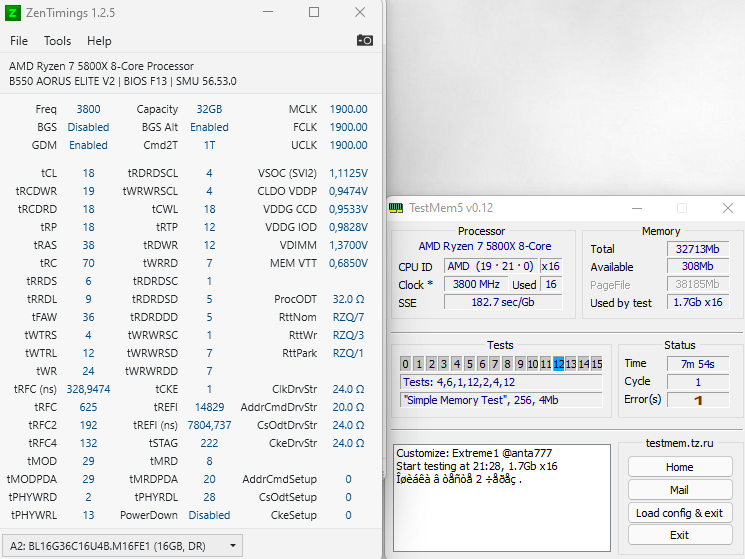Select highlighted test box 12

coord(558,364)
